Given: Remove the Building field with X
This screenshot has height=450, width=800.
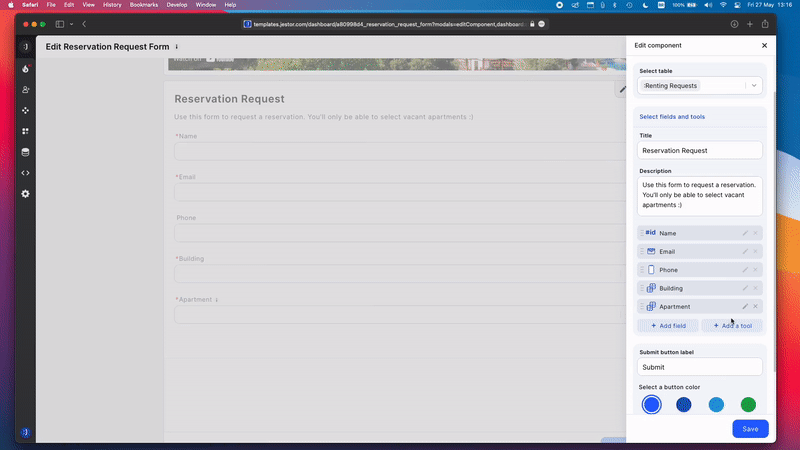Looking at the screenshot, I should pyautogui.click(x=756, y=288).
